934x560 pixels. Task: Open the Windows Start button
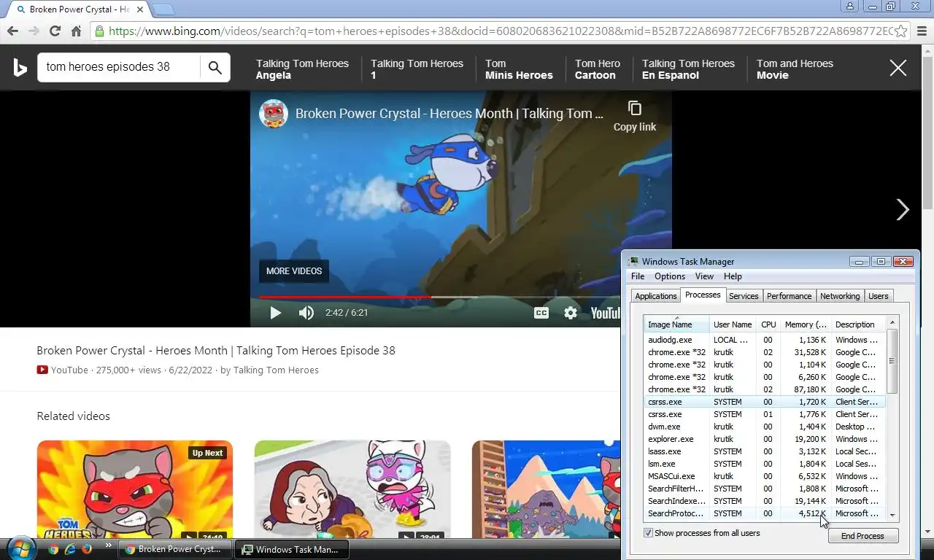(x=20, y=549)
